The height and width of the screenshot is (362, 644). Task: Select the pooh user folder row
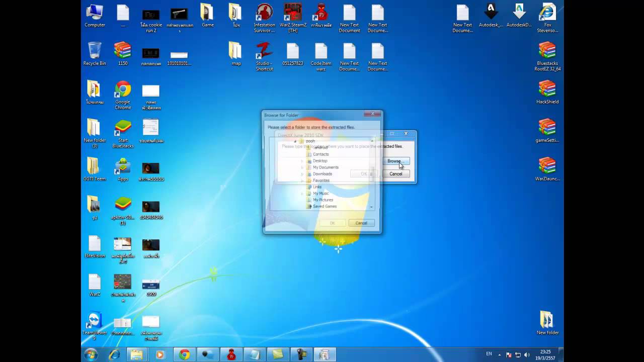(310, 141)
